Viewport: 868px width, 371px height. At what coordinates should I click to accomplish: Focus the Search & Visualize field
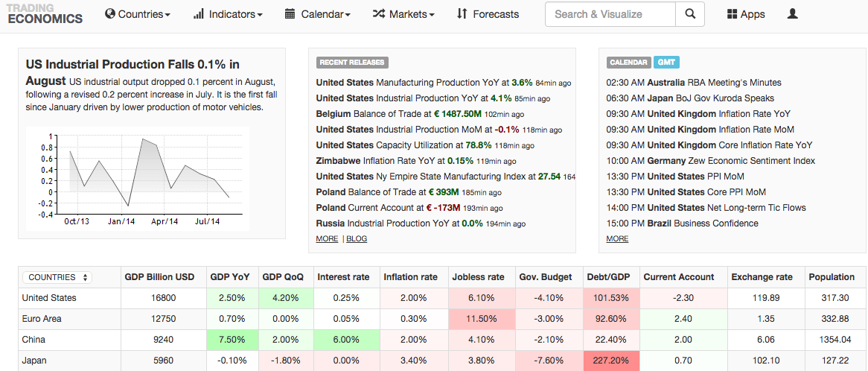(x=610, y=14)
